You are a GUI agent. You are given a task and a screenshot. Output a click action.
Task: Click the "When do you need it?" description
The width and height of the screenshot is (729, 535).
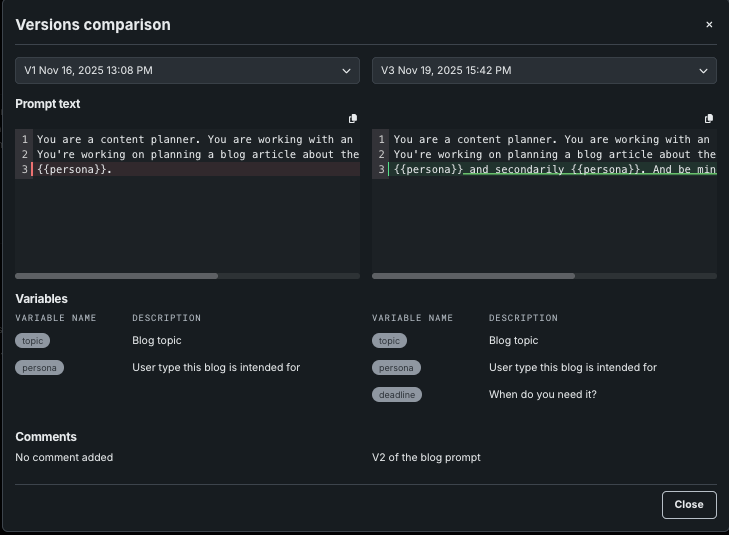[542, 395]
